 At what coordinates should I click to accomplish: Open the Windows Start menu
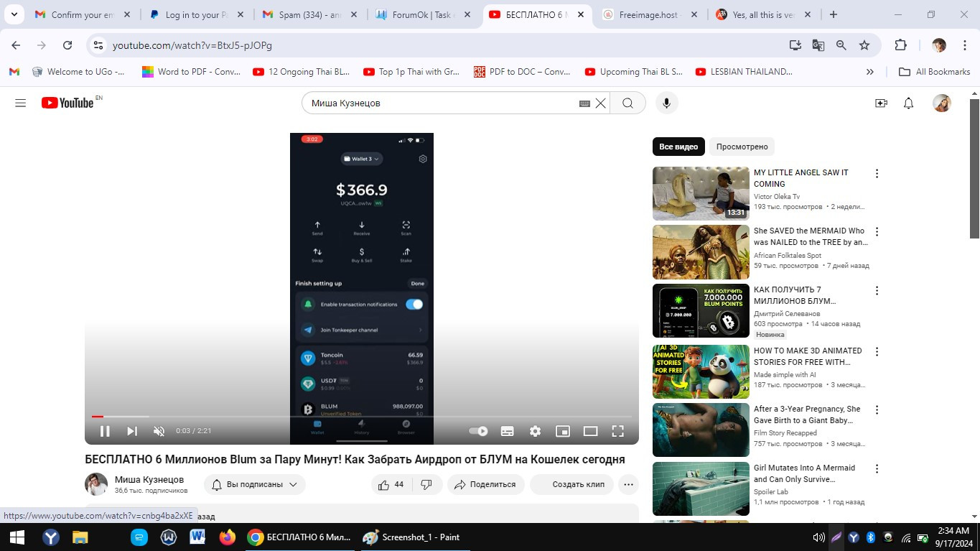coord(17,537)
